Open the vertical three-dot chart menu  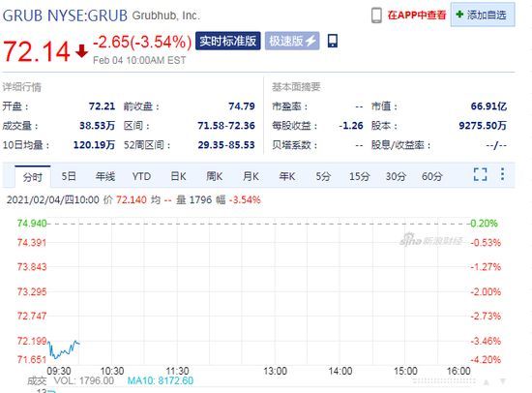pyautogui.click(x=502, y=174)
